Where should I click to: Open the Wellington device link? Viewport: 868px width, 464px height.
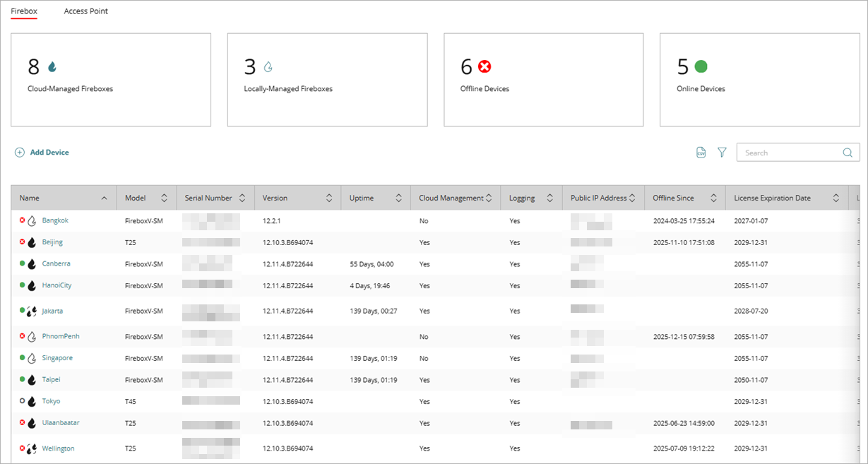pyautogui.click(x=58, y=448)
